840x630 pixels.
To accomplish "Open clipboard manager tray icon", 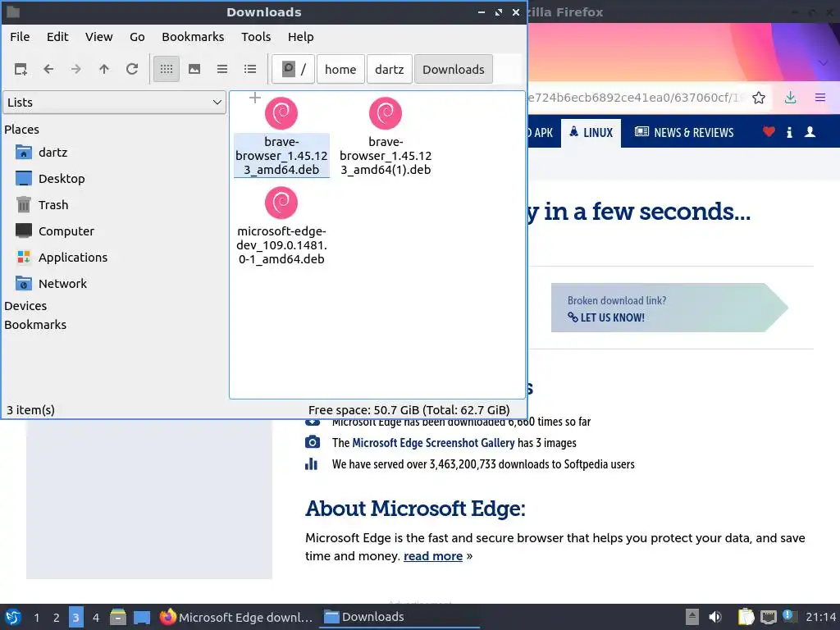I will tap(745, 617).
